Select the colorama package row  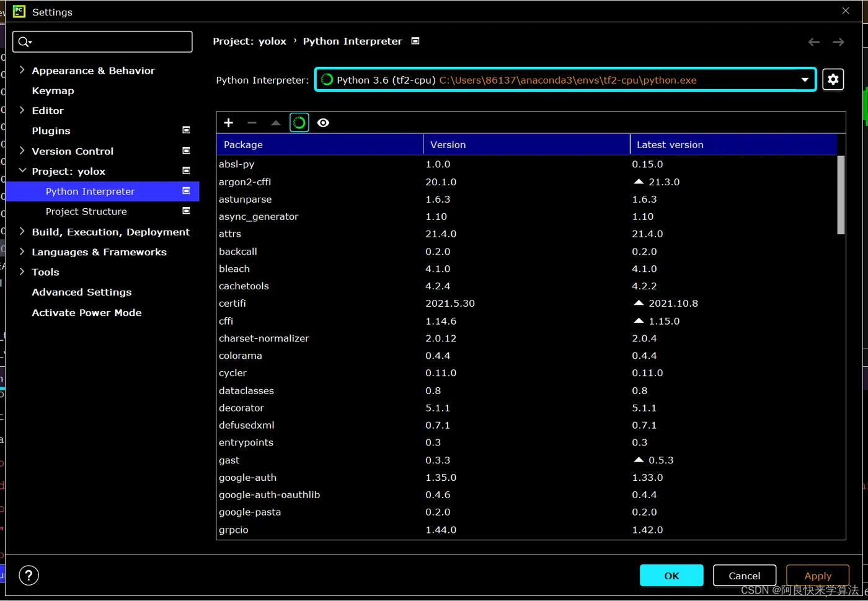click(x=526, y=356)
